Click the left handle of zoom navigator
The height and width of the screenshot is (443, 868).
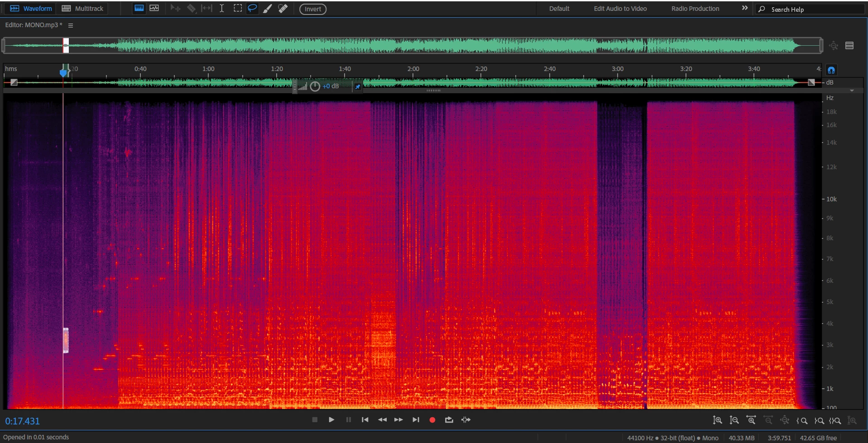pos(4,45)
